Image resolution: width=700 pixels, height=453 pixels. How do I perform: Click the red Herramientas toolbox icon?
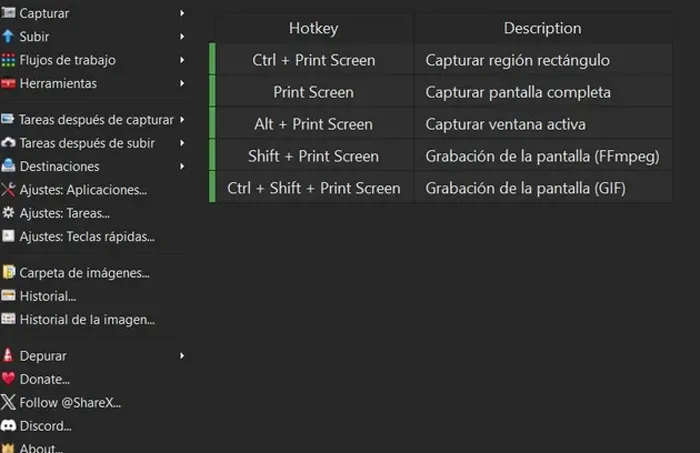8,83
